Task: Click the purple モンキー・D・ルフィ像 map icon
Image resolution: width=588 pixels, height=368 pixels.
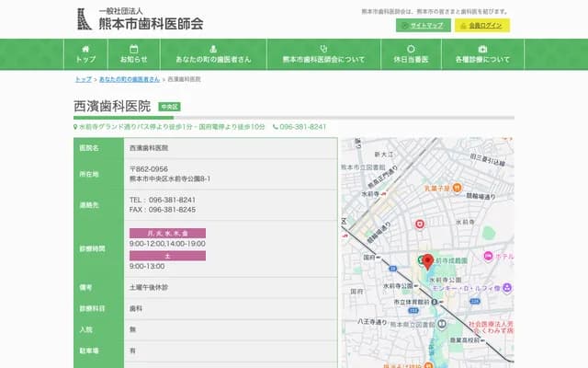Action: (x=507, y=288)
